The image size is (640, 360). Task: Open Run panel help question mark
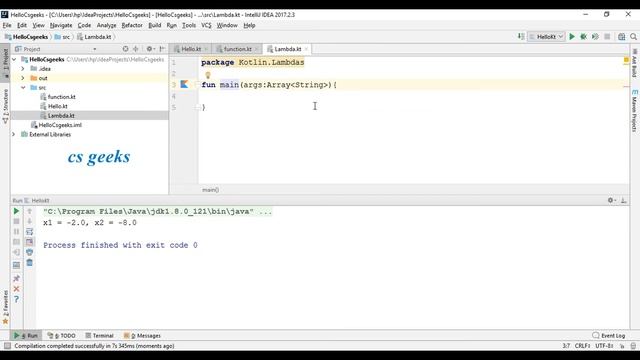click(16, 299)
